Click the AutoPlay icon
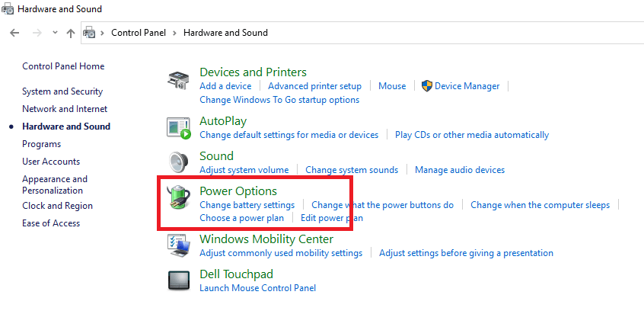Image resolution: width=644 pixels, height=314 pixels. (178, 127)
